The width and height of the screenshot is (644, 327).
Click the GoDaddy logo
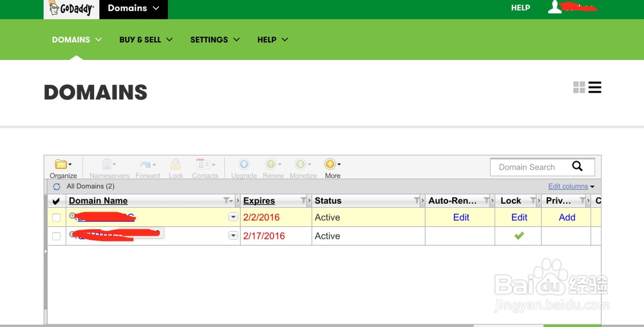click(x=71, y=8)
